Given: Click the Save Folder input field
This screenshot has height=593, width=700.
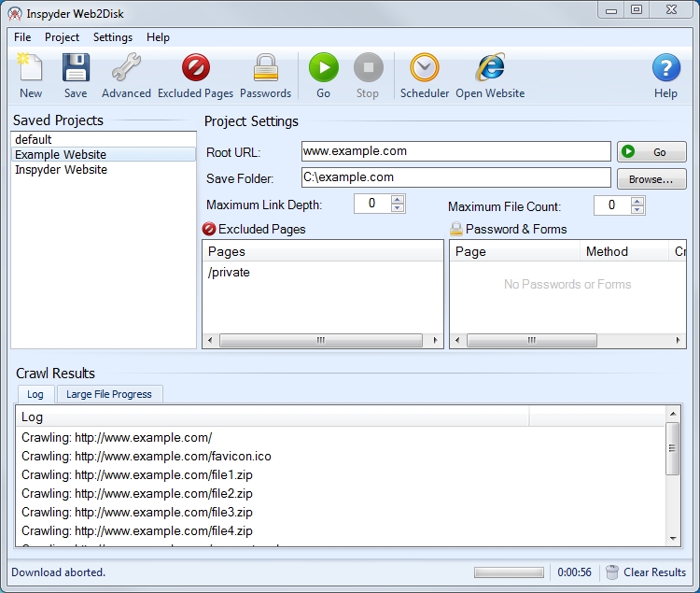Looking at the screenshot, I should (x=455, y=177).
